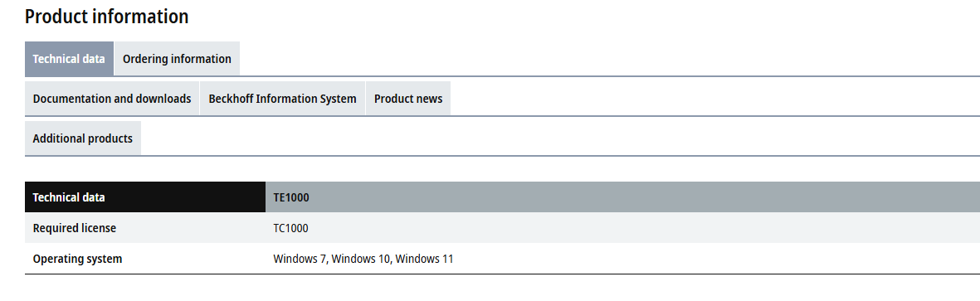Switch to the Ordering information tab
Screen dimensions: 980x301
(177, 59)
